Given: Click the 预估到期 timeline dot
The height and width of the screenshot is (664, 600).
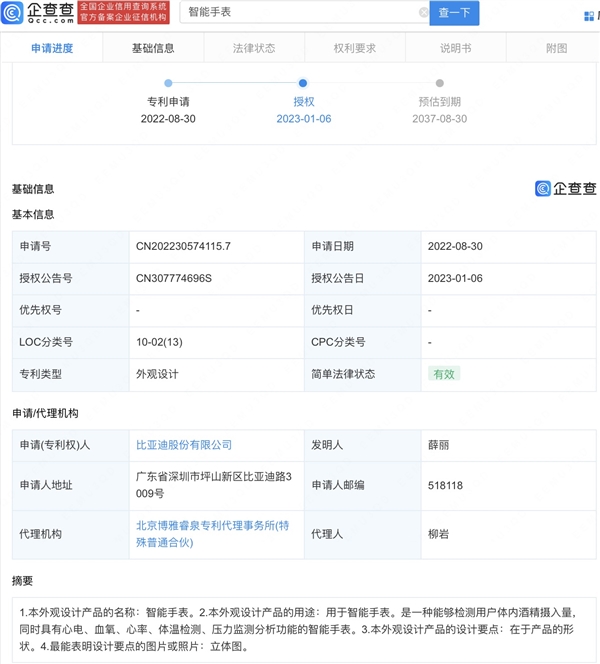Looking at the screenshot, I should click(440, 83).
